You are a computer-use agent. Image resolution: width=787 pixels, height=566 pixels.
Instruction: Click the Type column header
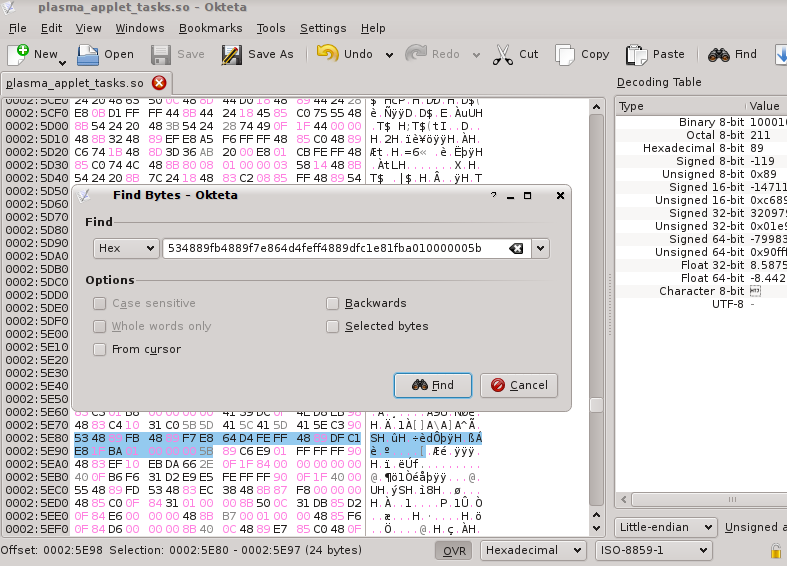pos(680,106)
